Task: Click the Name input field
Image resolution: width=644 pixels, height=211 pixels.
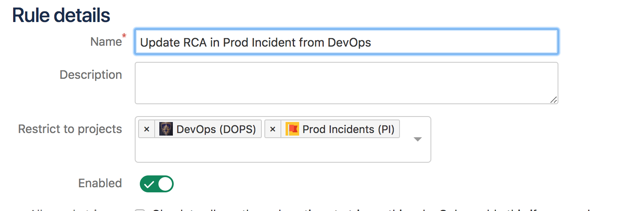Action: click(x=346, y=42)
